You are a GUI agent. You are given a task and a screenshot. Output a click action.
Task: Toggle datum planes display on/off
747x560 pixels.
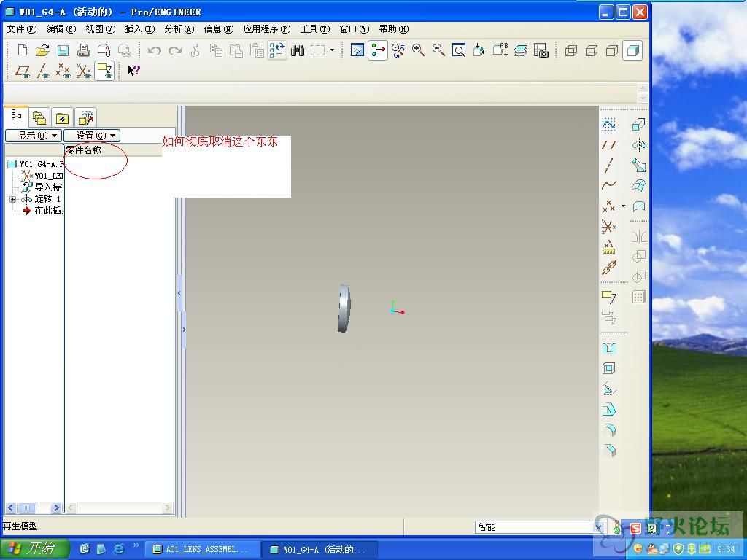(x=23, y=71)
